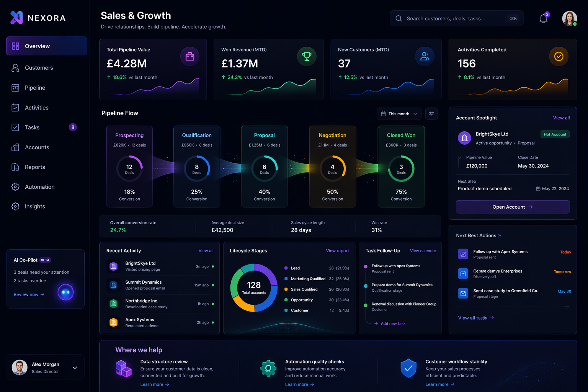Click Review now in AI Co-Pilot
The width and height of the screenshot is (588, 392).
pos(29,294)
